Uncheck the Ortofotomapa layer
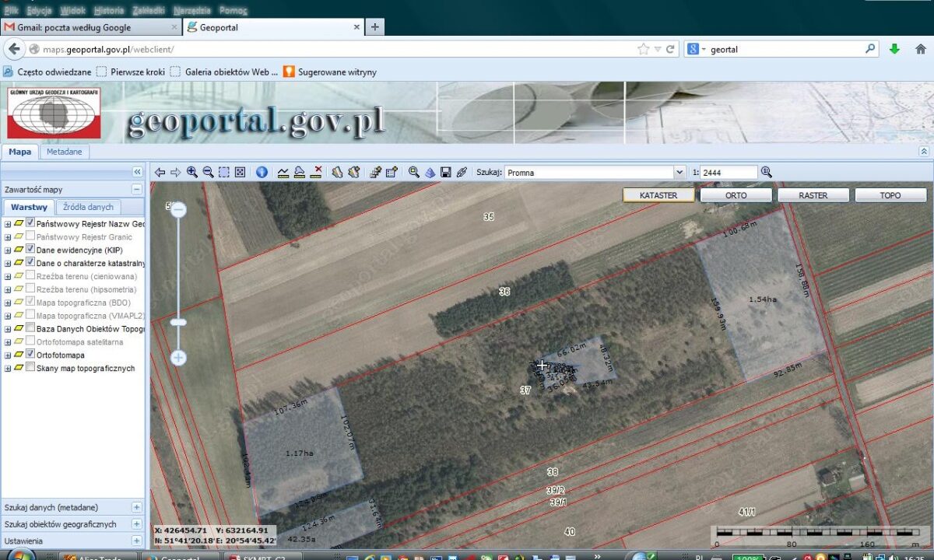934x560 pixels. coord(30,355)
